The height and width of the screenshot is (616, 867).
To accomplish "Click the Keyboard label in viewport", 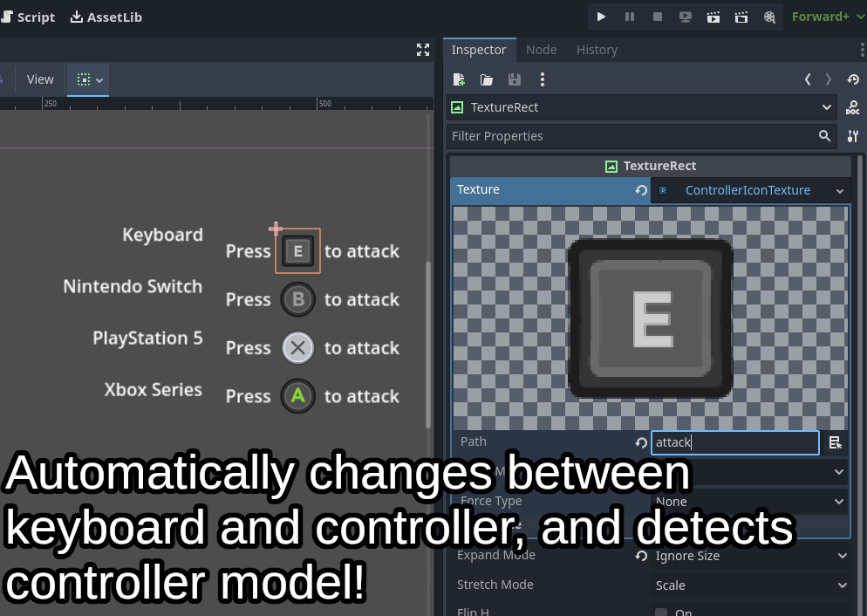I will [162, 235].
